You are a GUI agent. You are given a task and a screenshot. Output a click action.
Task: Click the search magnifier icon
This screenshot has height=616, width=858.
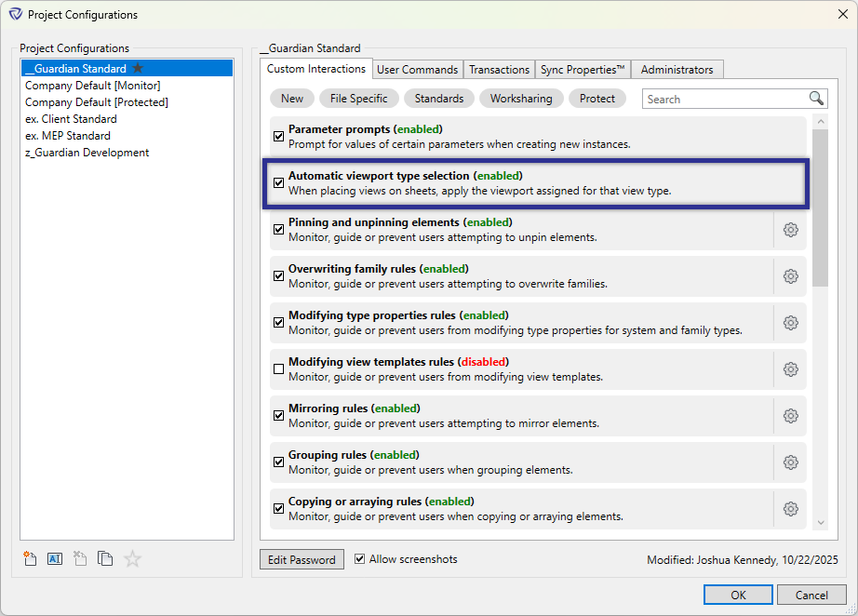[816, 98]
